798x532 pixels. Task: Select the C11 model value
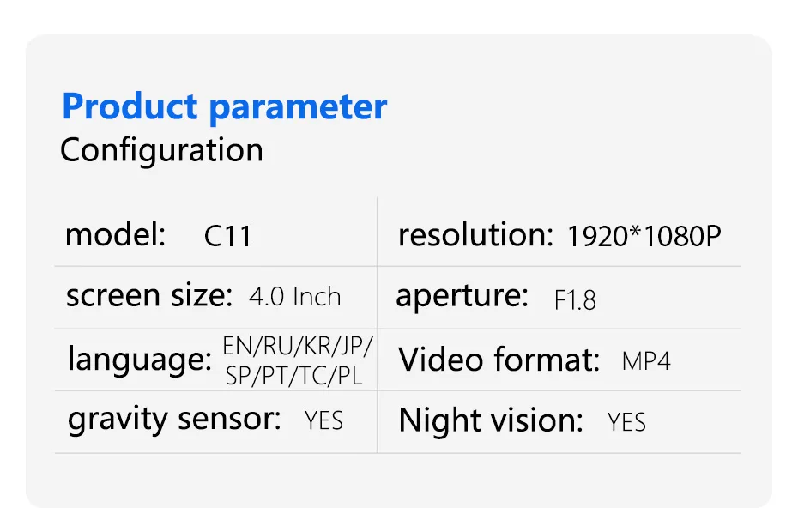click(x=227, y=236)
